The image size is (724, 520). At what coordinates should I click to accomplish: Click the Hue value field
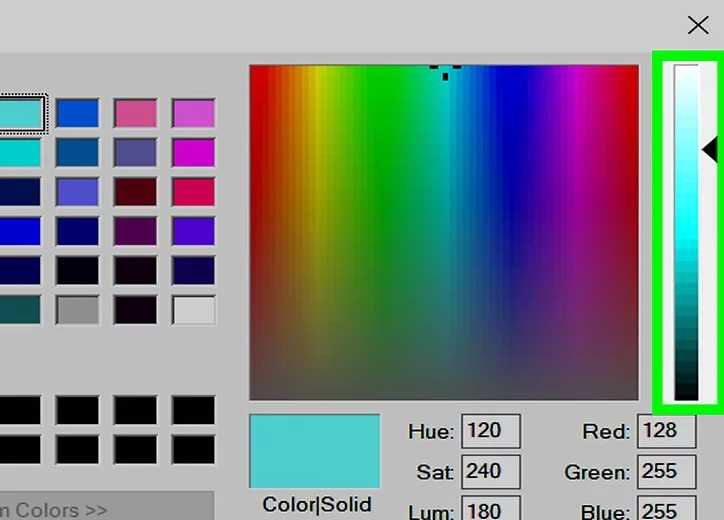coord(490,432)
